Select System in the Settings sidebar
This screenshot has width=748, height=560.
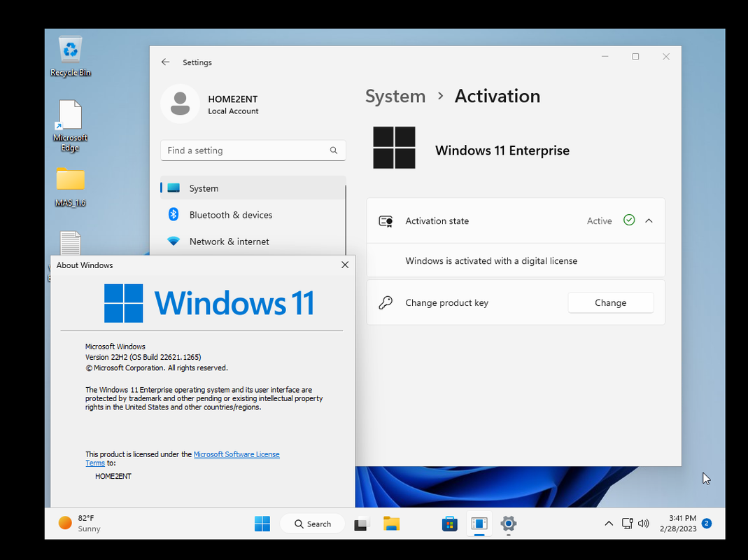point(253,188)
